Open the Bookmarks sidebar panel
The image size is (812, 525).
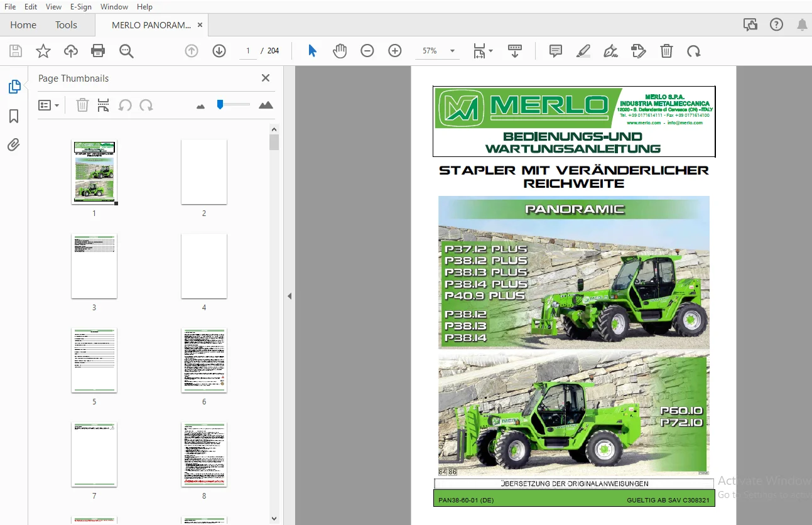tap(14, 116)
